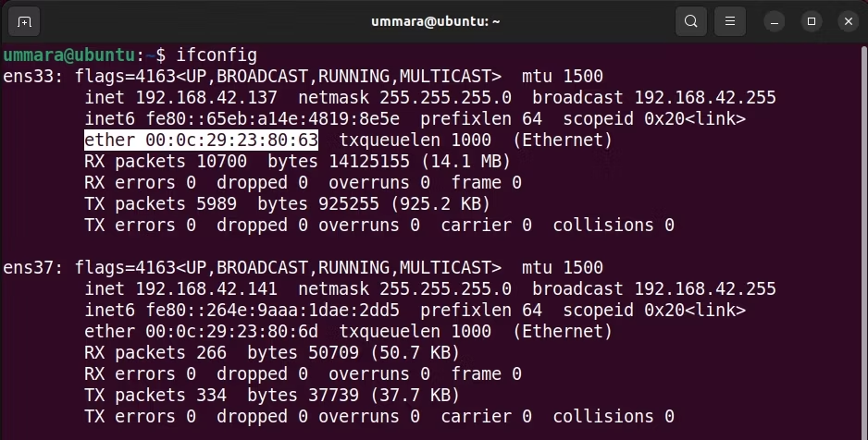Click the inet6 address fe80::264e:9aaa:1dae:2dd5
Image resolution: width=868 pixels, height=440 pixels.
tap(272, 310)
